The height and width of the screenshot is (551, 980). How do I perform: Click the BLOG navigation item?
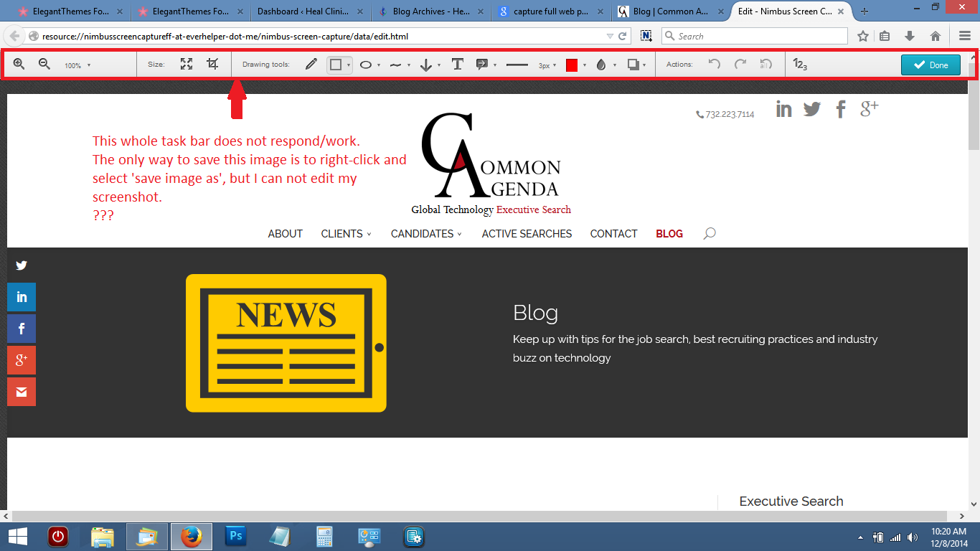669,234
